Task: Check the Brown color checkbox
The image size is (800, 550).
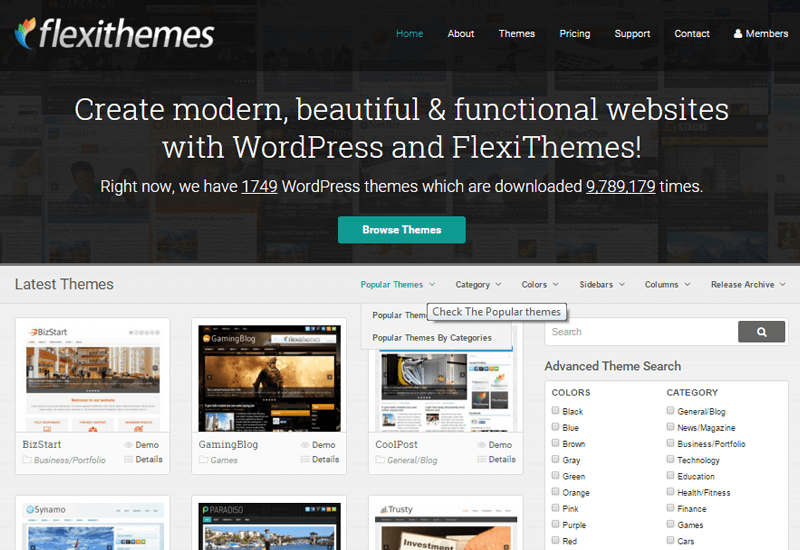Action: [x=556, y=443]
